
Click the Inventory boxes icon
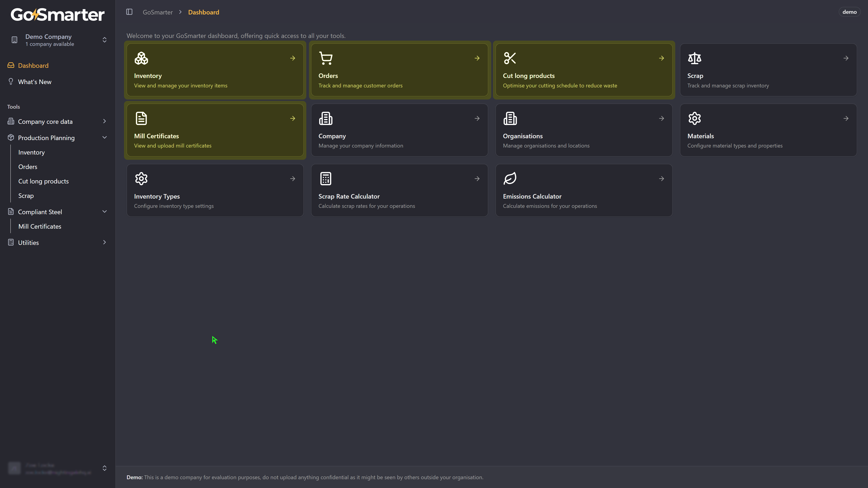[141, 58]
